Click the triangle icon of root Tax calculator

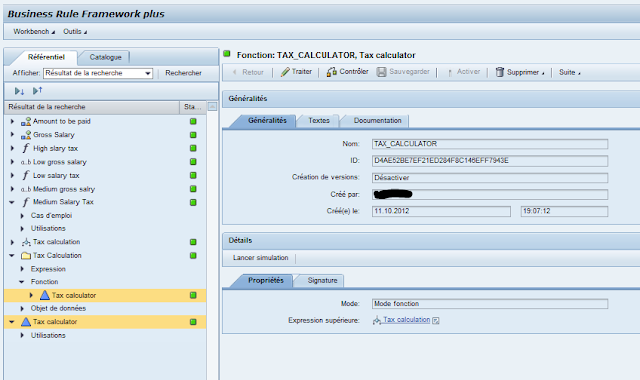coord(26,322)
